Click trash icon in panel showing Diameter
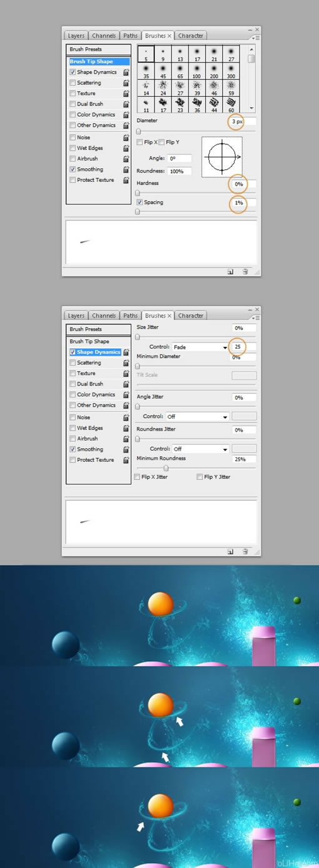The image size is (319, 868). (245, 272)
